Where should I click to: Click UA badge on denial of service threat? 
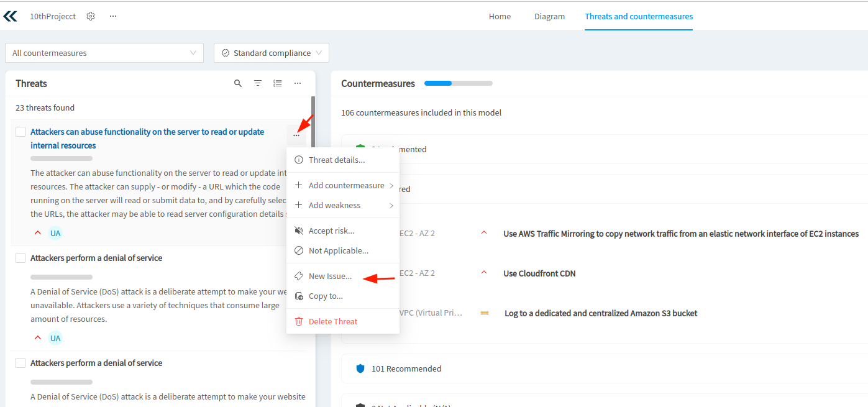point(55,338)
